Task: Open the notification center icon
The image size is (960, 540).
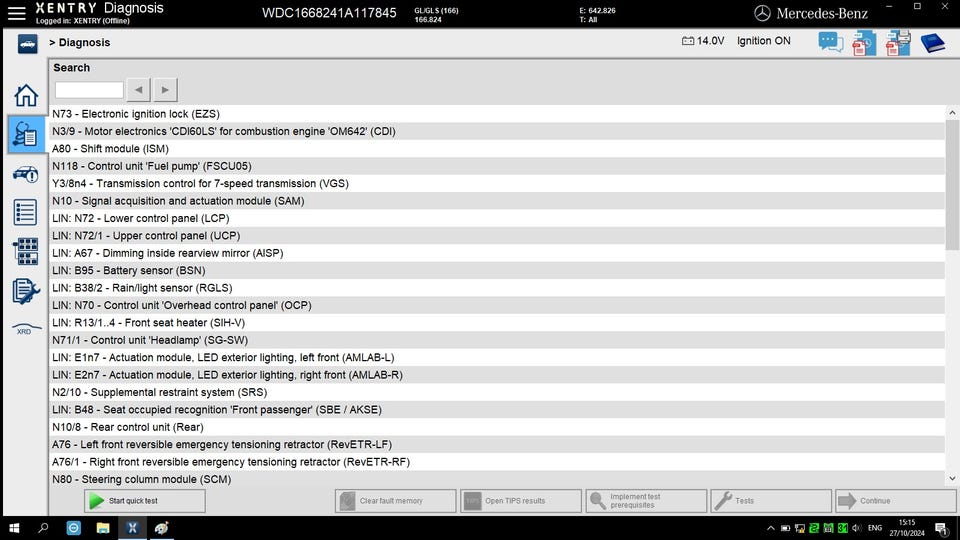Action: 940,528
